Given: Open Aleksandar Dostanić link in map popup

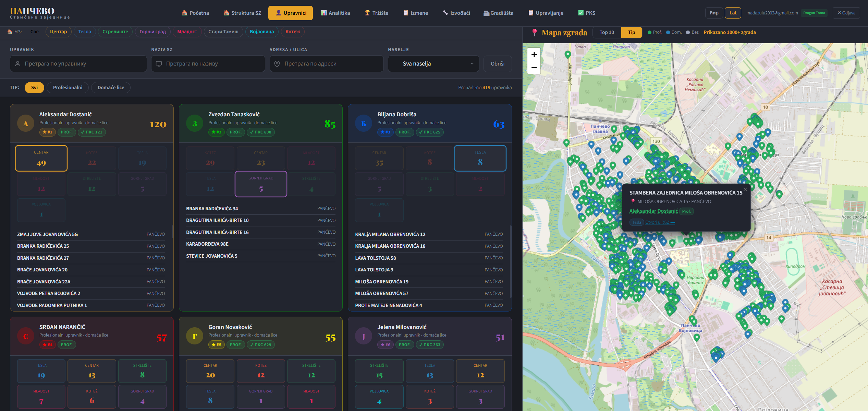Looking at the screenshot, I should tap(653, 211).
